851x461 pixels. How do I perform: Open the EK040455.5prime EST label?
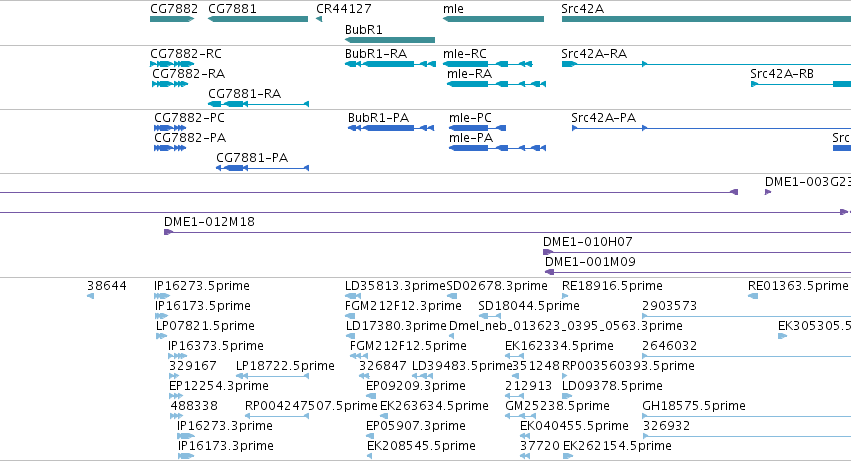[574, 426]
